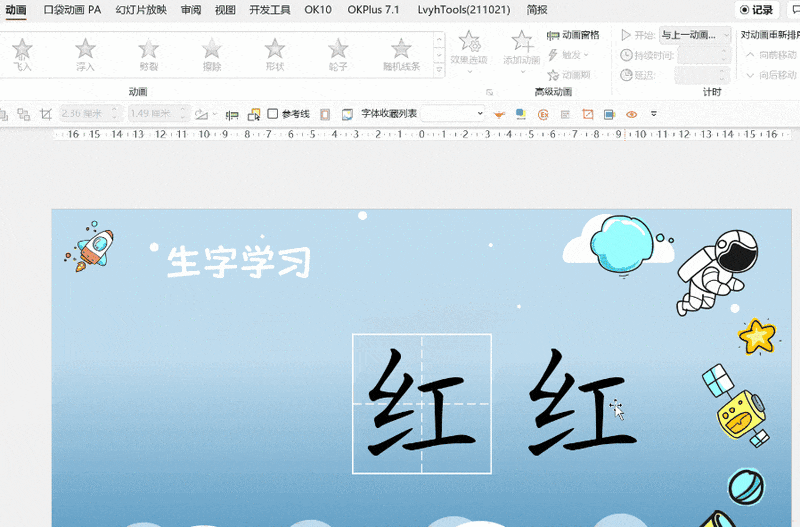Toggle the 参考线 guides checkbox
Image resolution: width=800 pixels, height=527 pixels.
[273, 114]
